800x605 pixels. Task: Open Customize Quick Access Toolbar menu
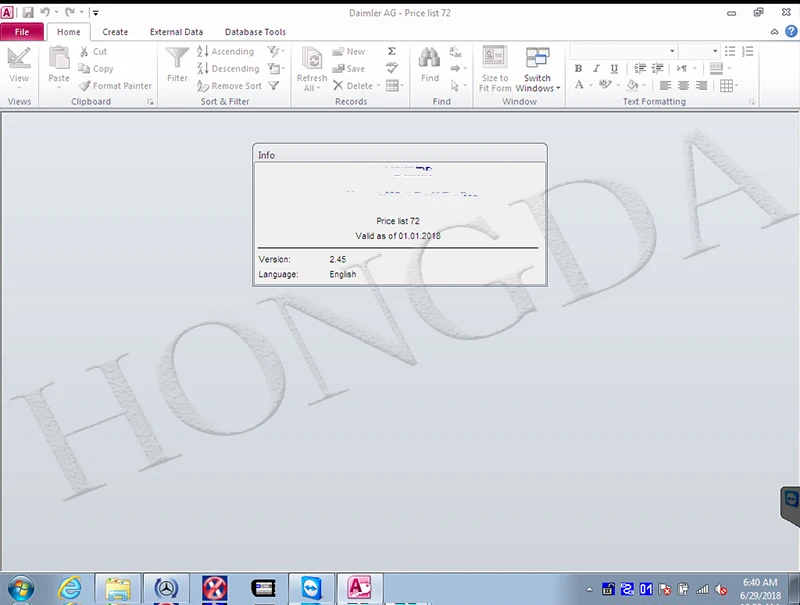coord(95,13)
